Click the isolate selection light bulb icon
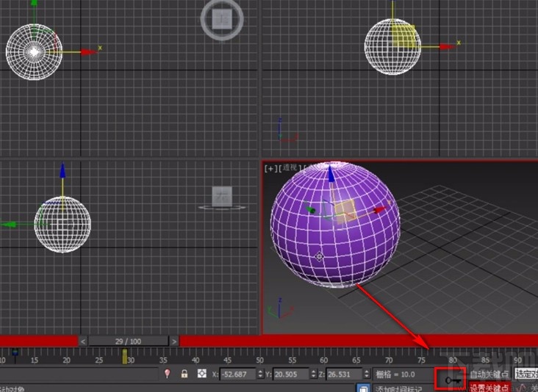This screenshot has width=538, height=392. click(x=167, y=374)
